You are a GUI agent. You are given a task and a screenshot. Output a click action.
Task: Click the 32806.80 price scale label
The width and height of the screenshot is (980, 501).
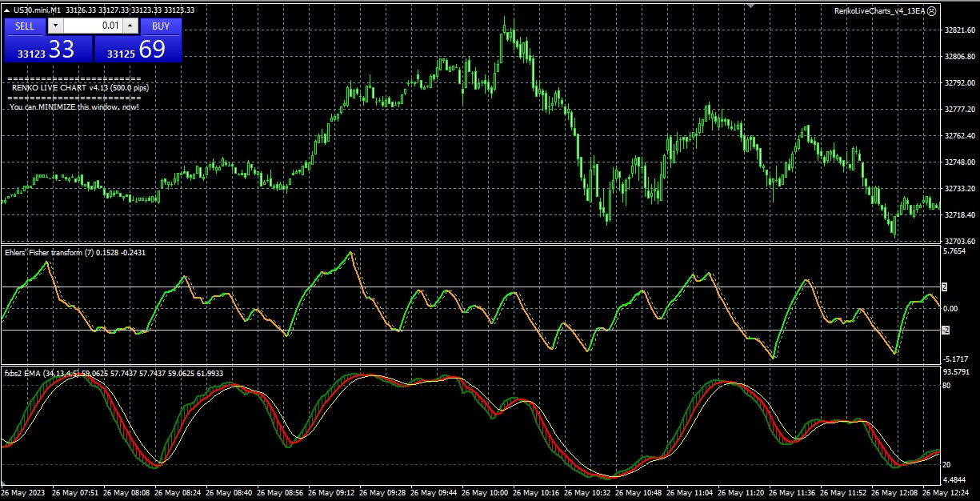958,57
